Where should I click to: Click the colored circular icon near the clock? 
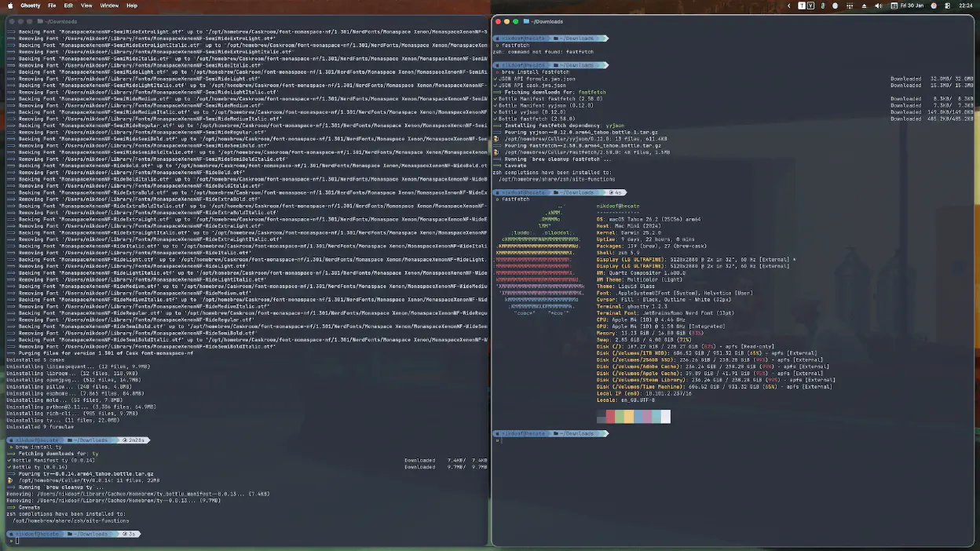(933, 5)
